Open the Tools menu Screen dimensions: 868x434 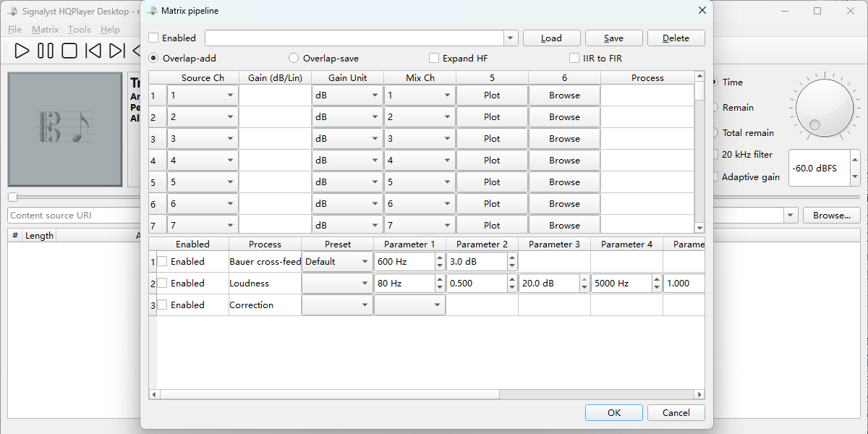(80, 30)
